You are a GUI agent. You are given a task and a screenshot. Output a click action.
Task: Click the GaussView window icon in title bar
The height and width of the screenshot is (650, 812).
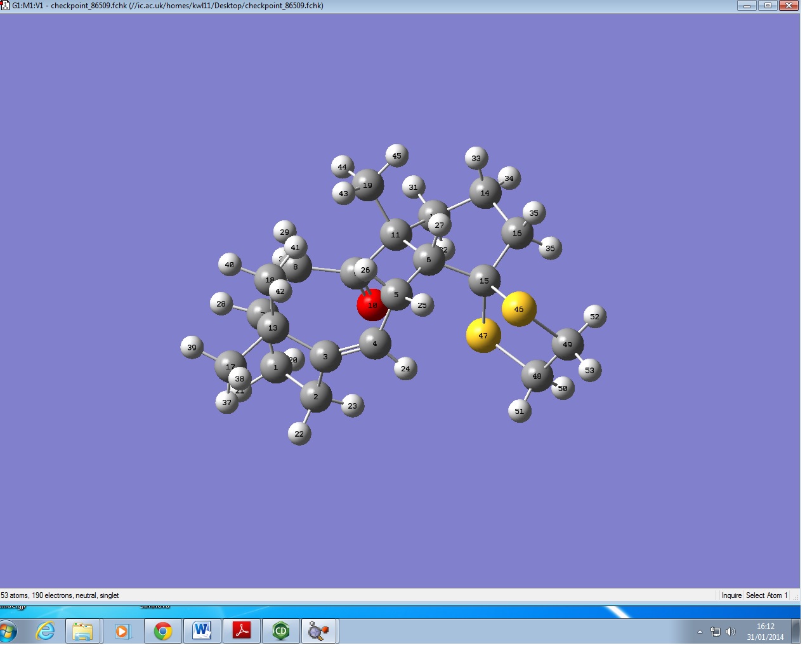5,6
